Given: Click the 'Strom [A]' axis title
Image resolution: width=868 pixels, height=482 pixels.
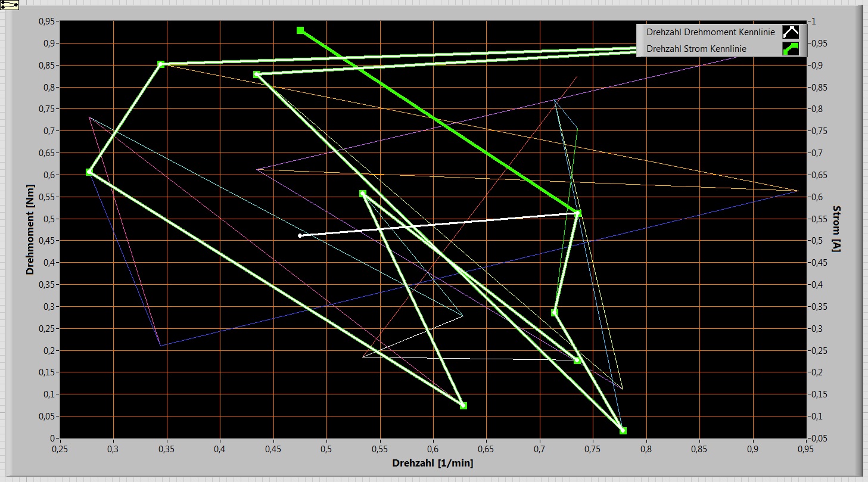Looking at the screenshot, I should 836,229.
